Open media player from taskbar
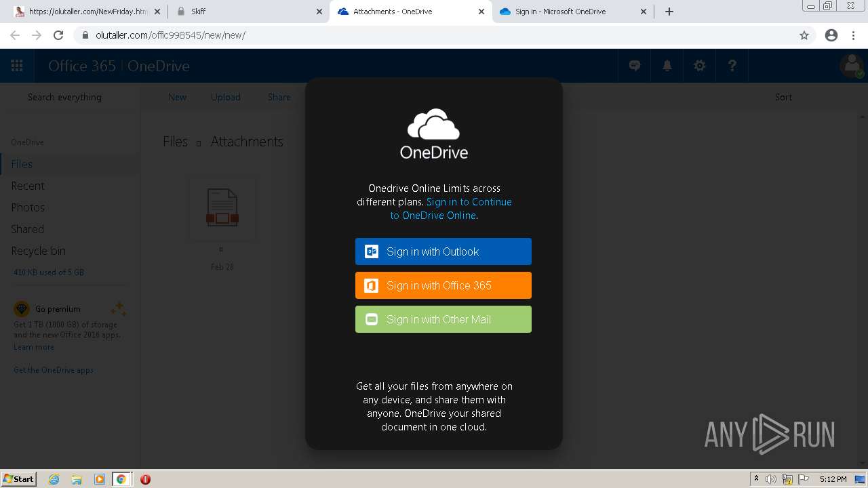 pyautogui.click(x=100, y=479)
